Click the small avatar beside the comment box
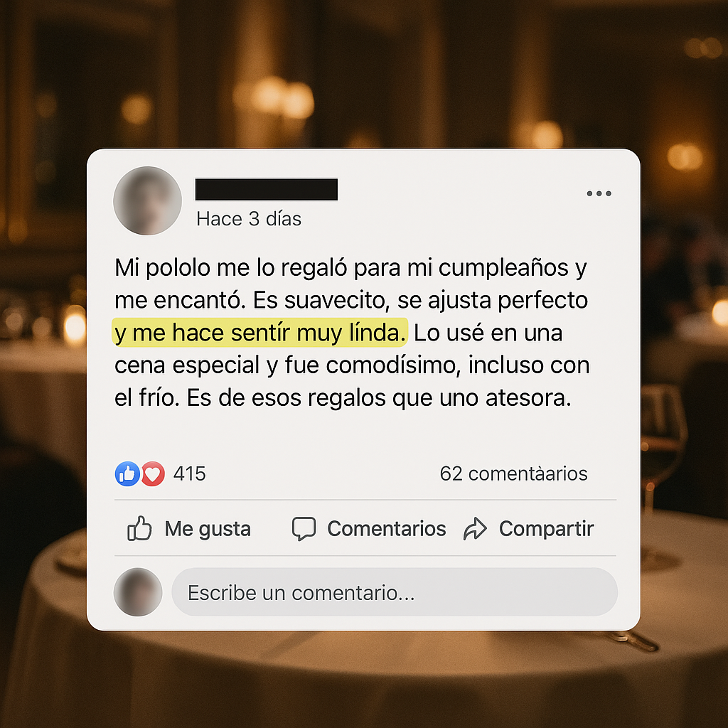This screenshot has width=728, height=728. [138, 592]
